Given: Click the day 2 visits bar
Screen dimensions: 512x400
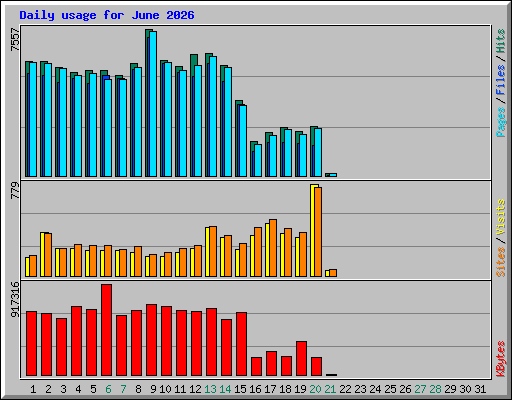Looking at the screenshot, I should click(x=44, y=254).
